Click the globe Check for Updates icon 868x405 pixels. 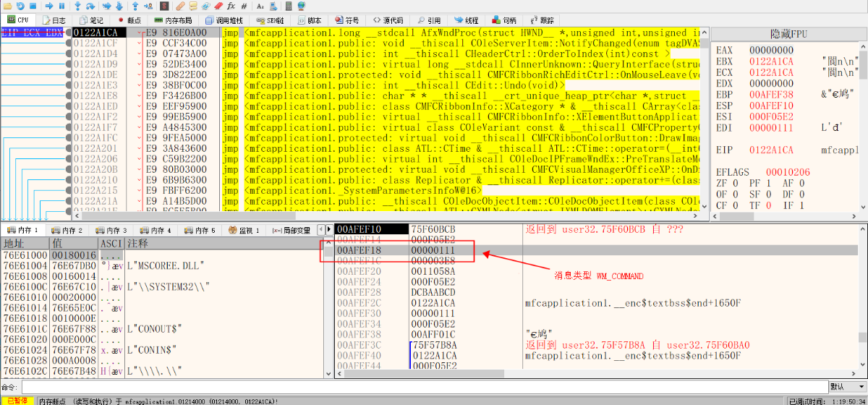(301, 6)
